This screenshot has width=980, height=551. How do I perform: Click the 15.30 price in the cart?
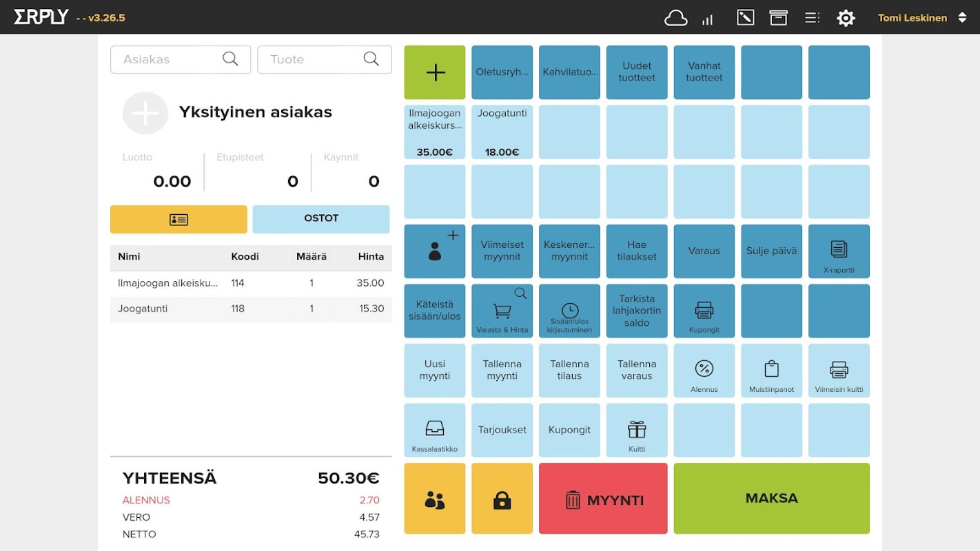point(371,309)
